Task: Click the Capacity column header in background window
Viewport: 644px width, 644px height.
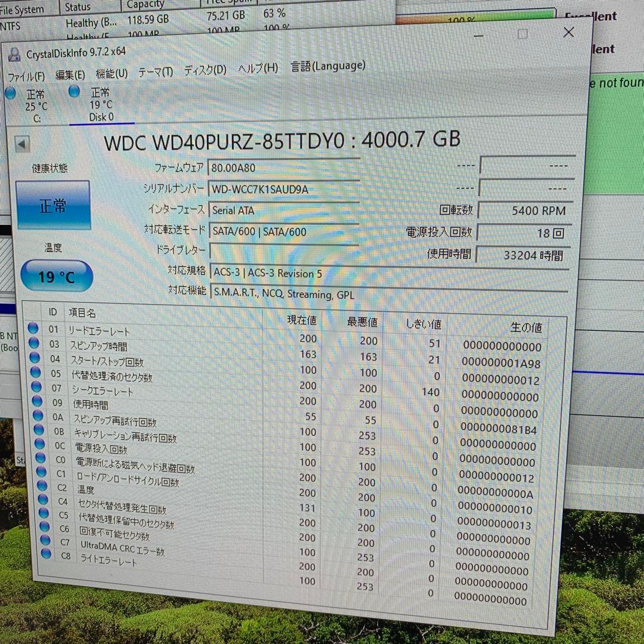Action: [x=145, y=5]
